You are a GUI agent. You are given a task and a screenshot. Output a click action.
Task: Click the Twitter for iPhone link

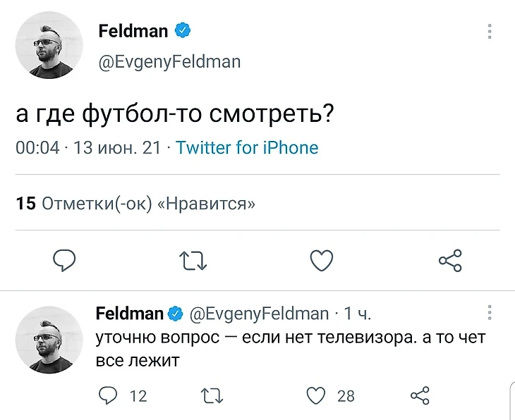(x=247, y=148)
